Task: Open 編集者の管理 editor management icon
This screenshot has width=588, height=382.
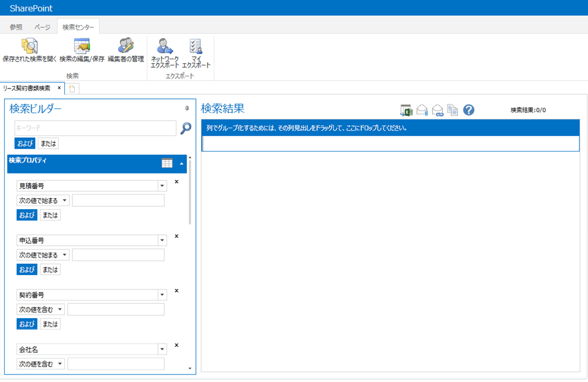Action: pyautogui.click(x=126, y=46)
